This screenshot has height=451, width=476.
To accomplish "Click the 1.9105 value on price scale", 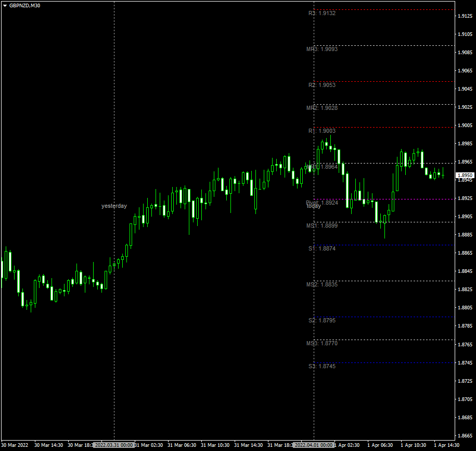I will tap(465, 34).
